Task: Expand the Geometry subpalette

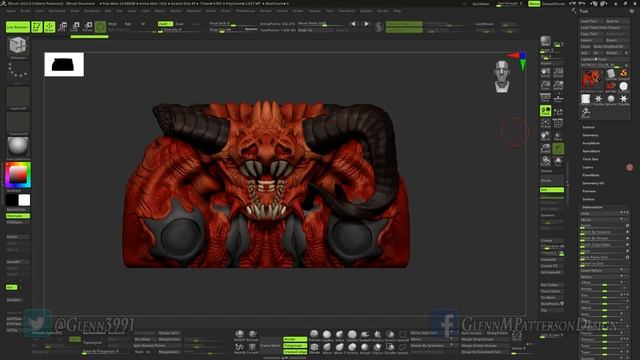Action: 590,135
